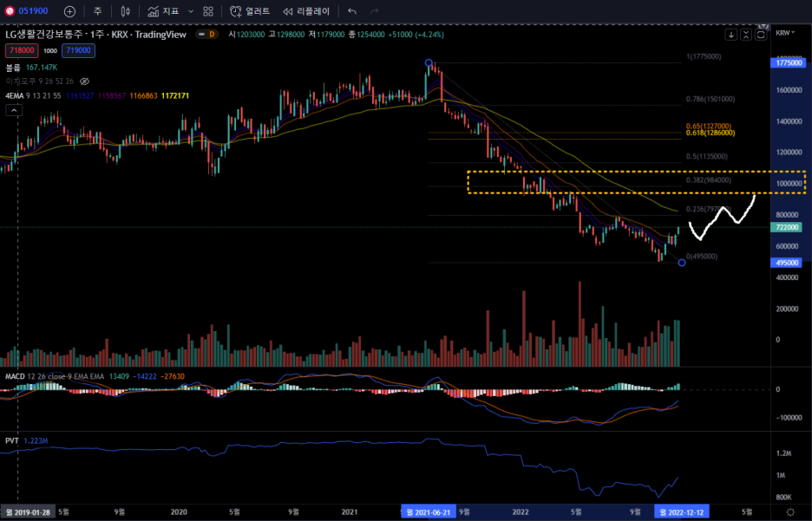The width and height of the screenshot is (812, 521).
Task: Collapse the indicator legend with the chevron
Action: 14,110
